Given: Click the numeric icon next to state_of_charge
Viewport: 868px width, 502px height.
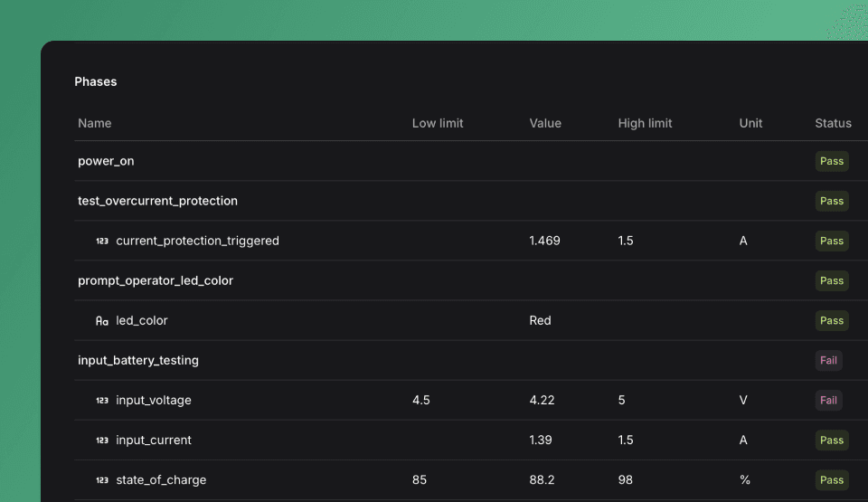Looking at the screenshot, I should [x=102, y=480].
